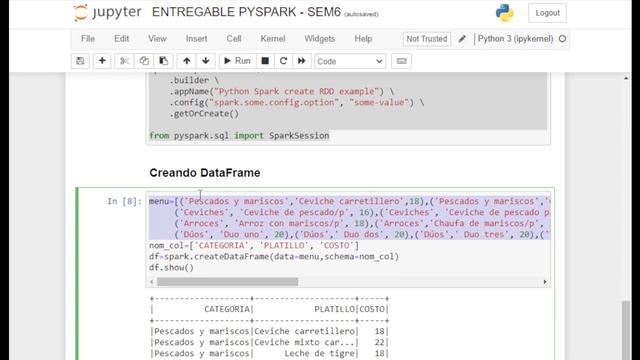Run the selected cell
This screenshot has height=360, width=640.
click(x=238, y=61)
